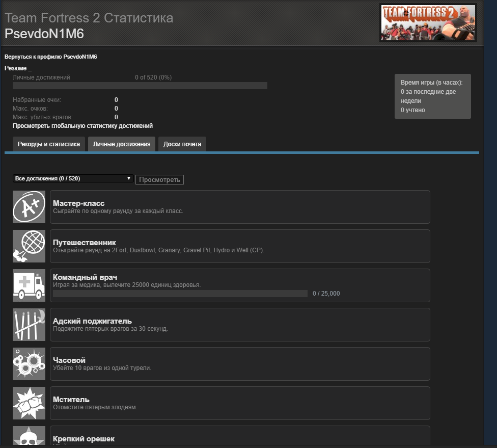Click the Макс. убитых врагов label
Viewport: 497px width, 448px height.
coord(42,117)
